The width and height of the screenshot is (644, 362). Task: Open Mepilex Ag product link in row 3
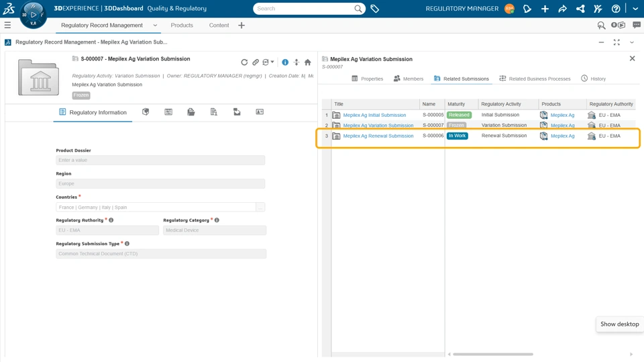point(562,136)
